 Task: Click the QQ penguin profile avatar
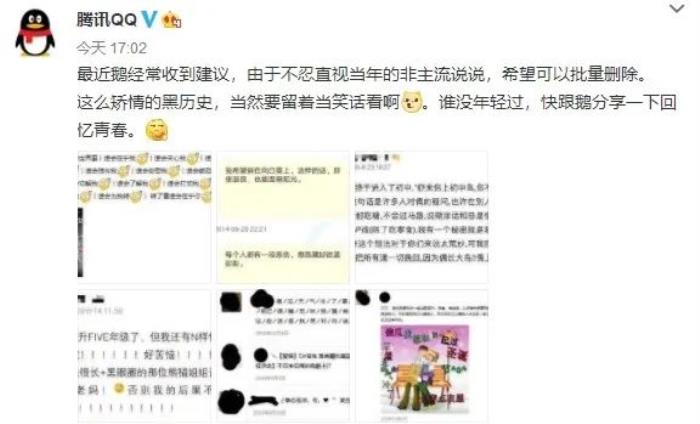click(35, 33)
